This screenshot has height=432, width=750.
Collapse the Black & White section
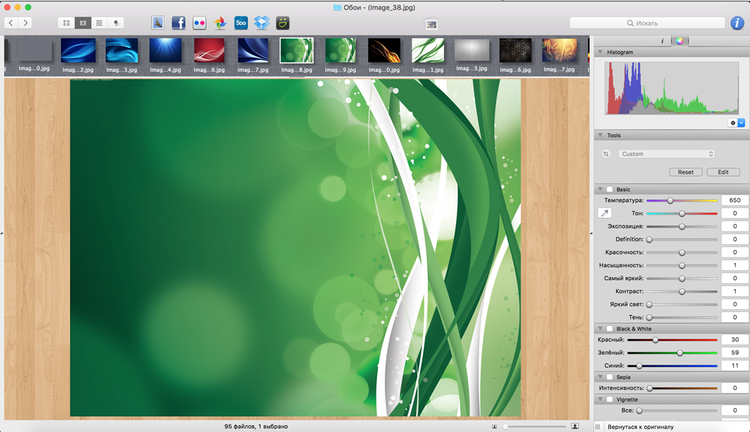click(600, 329)
